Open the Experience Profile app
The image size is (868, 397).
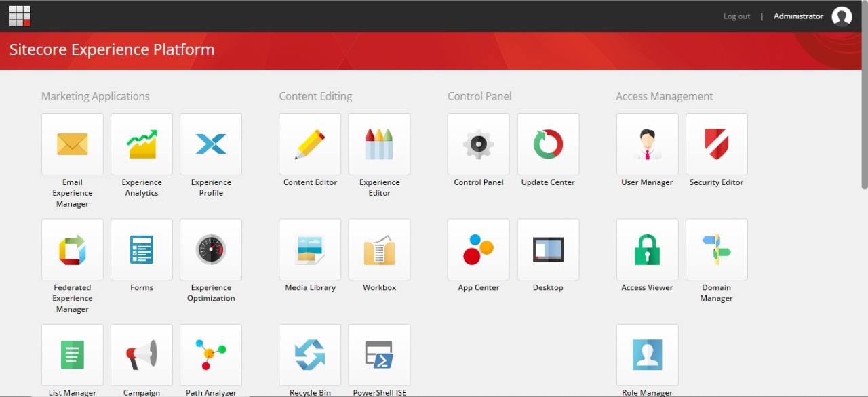pyautogui.click(x=211, y=144)
